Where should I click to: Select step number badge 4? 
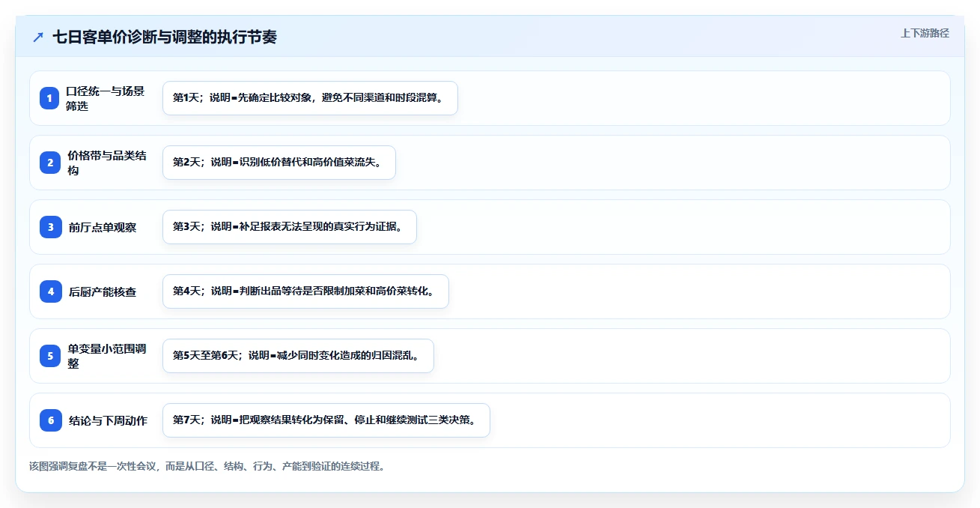50,291
